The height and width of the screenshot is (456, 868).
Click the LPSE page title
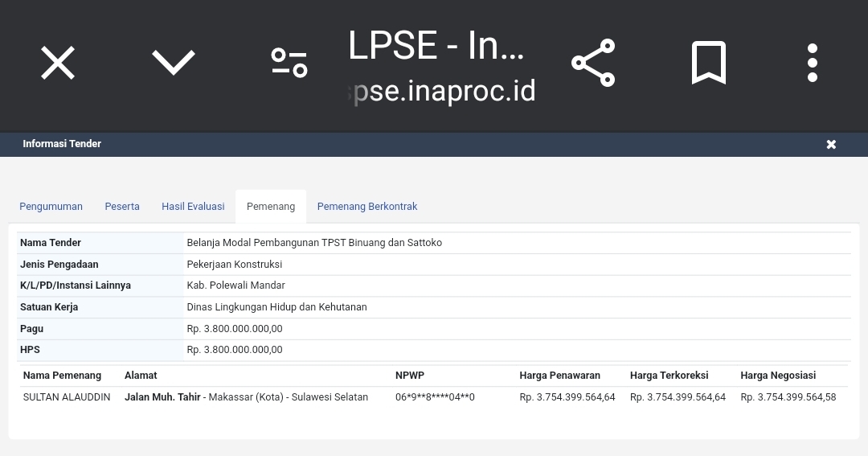point(436,46)
